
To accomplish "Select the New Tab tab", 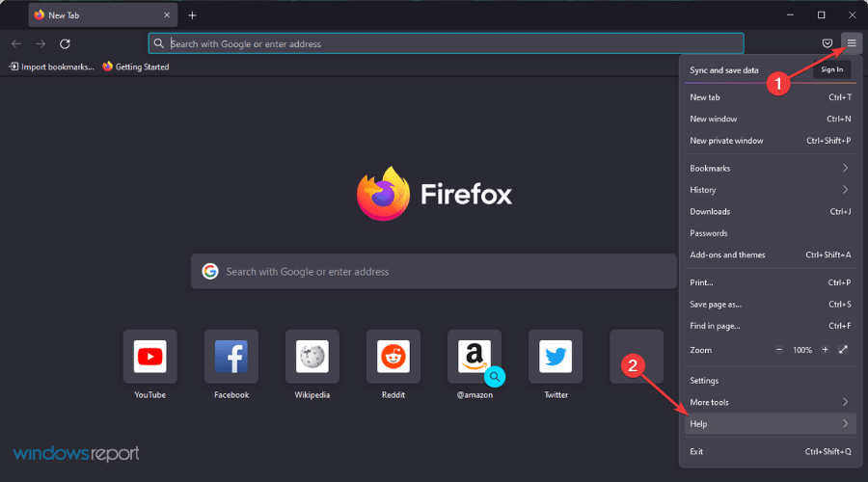I will [103, 14].
